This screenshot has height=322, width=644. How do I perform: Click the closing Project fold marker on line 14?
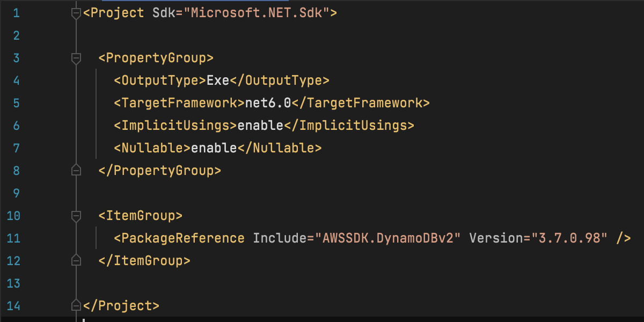76,306
